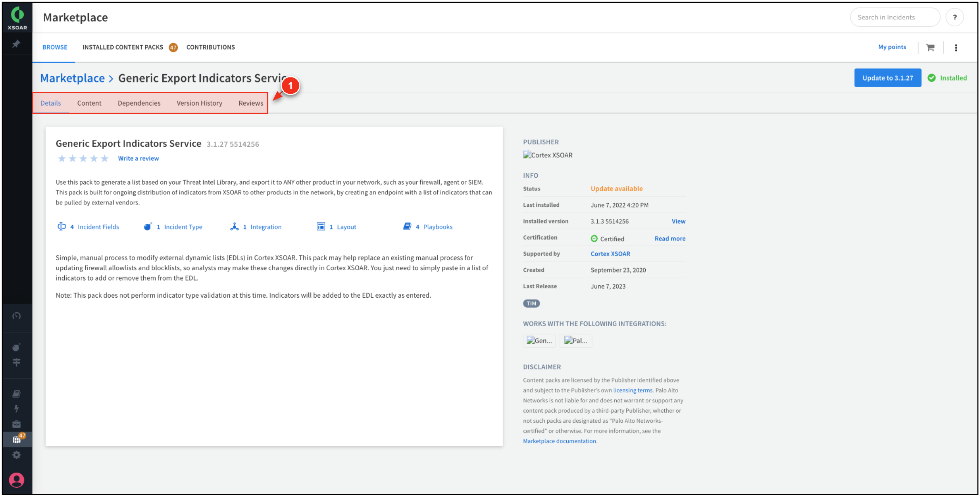Screen dimensions: 980x497
Task: Click the Layout icon
Action: coord(321,226)
